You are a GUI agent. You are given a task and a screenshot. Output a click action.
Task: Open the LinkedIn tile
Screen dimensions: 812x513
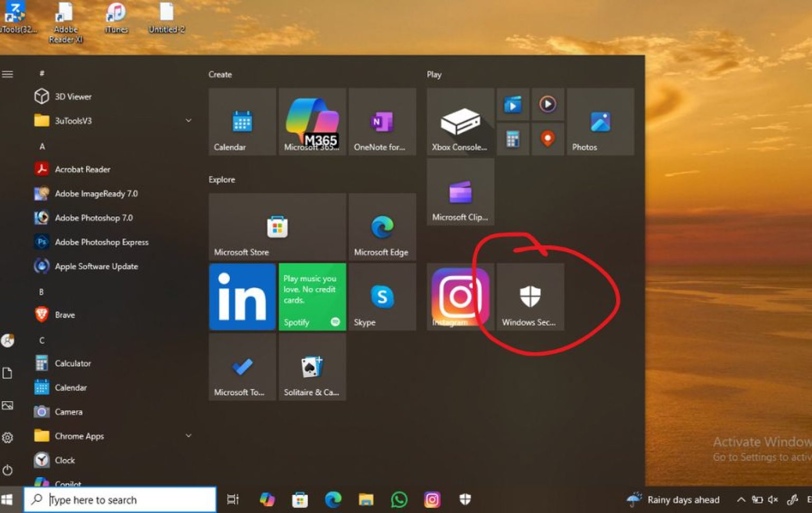[x=242, y=297]
